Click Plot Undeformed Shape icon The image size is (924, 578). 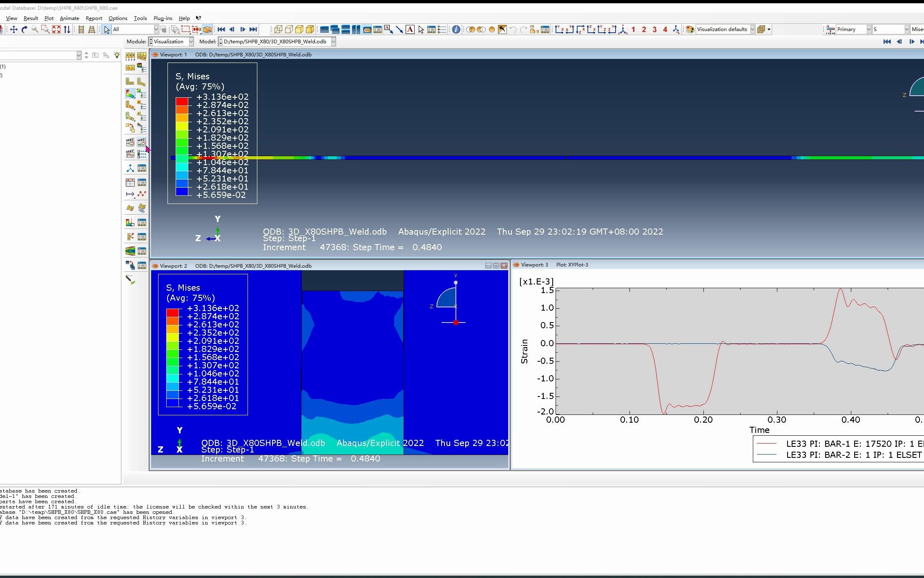pos(130,82)
